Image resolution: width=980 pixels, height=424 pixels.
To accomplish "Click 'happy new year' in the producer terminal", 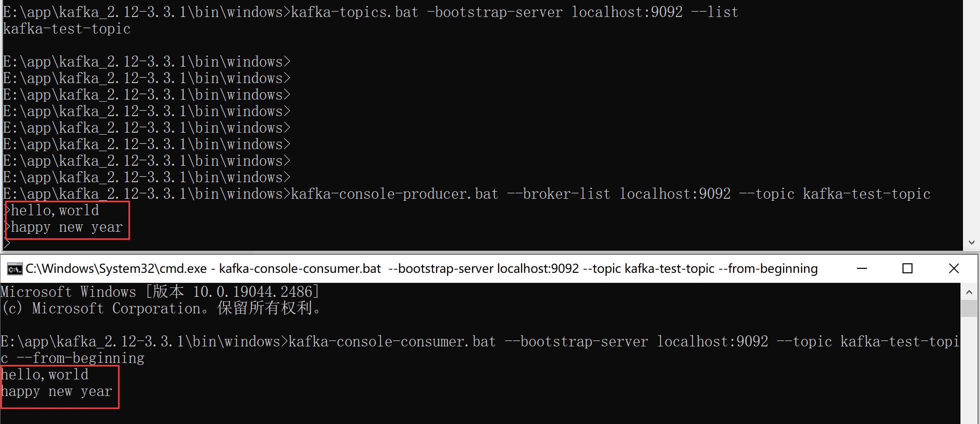I will pos(66,227).
